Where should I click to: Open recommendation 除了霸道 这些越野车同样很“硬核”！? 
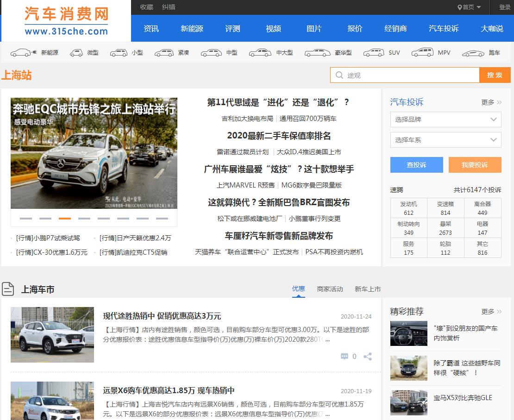click(467, 368)
